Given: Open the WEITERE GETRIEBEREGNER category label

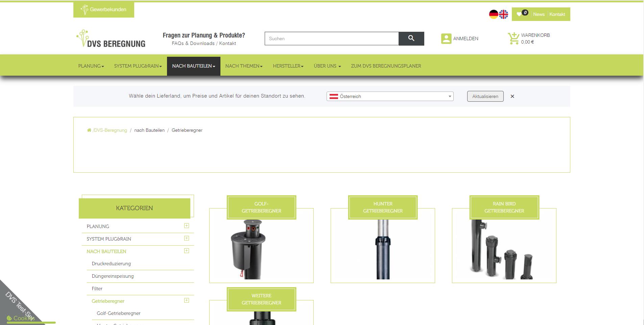Looking at the screenshot, I should pyautogui.click(x=261, y=299).
